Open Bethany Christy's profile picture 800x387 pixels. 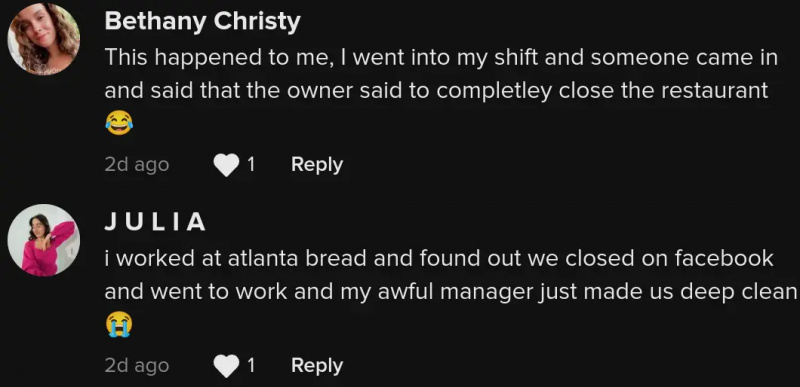(43, 39)
